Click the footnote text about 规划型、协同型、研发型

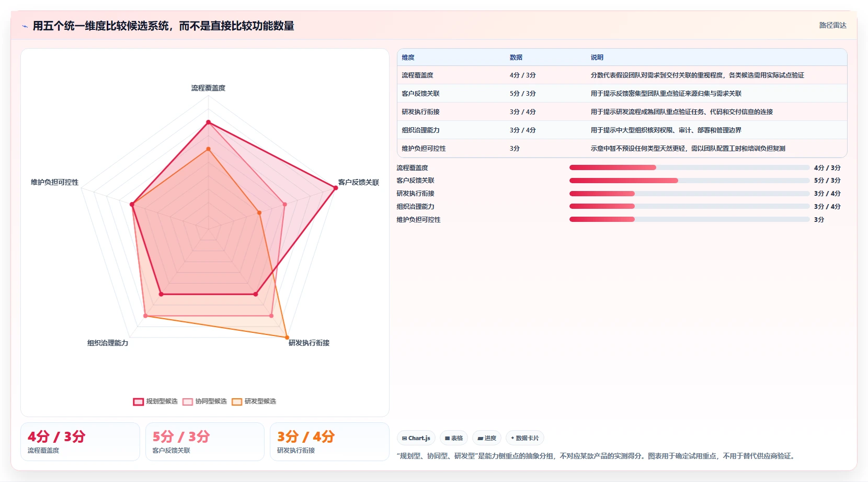point(597,456)
